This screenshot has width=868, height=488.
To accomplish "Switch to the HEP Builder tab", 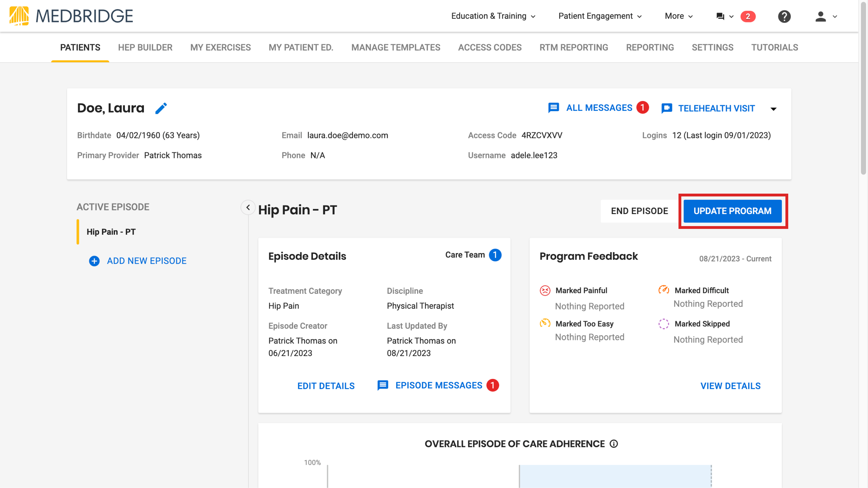I will click(145, 48).
